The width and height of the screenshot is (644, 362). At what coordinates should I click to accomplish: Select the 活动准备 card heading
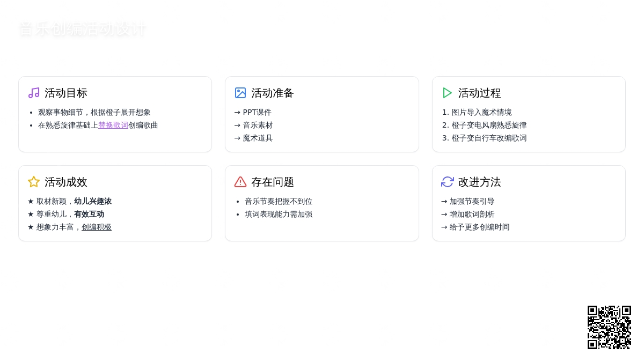(x=273, y=93)
